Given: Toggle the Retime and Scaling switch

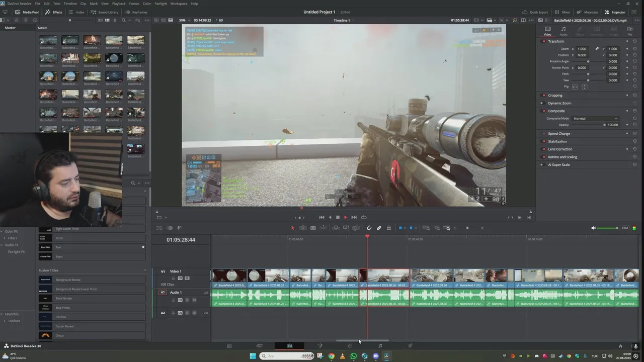Looking at the screenshot, I should click(x=543, y=157).
